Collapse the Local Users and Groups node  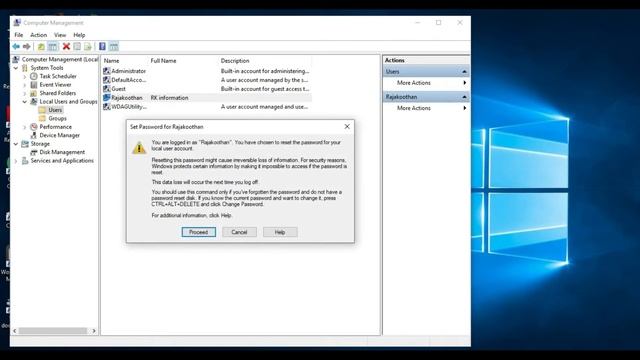tap(24, 102)
